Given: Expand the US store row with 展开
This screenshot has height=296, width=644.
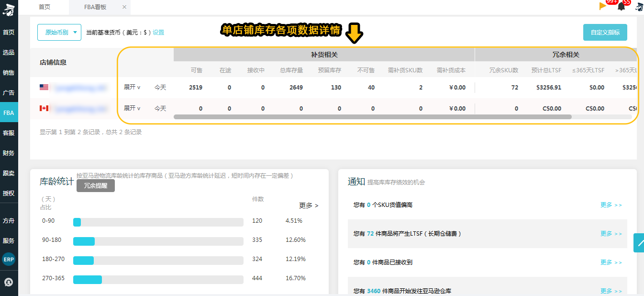Looking at the screenshot, I should pyautogui.click(x=132, y=87).
